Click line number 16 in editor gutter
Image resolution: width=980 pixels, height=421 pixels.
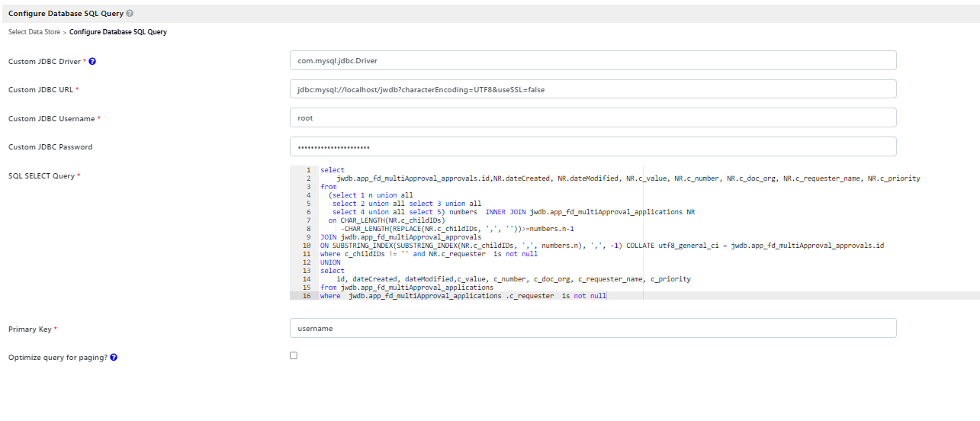coord(307,296)
